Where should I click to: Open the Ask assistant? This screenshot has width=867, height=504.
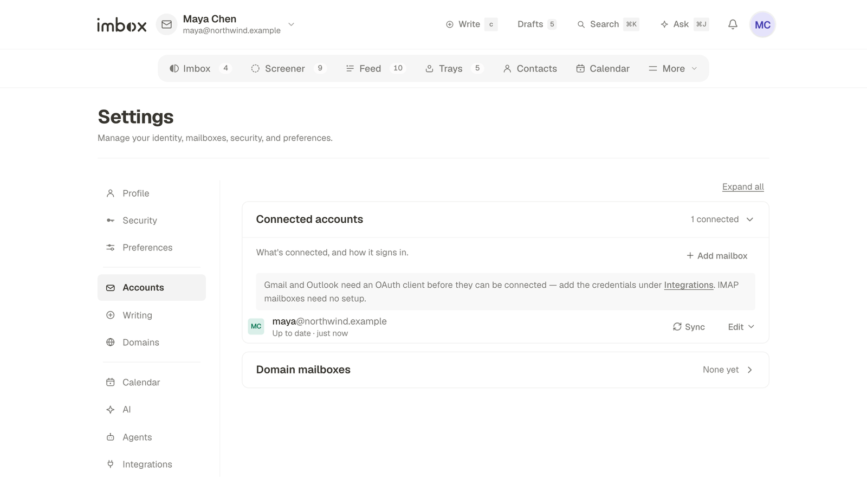point(684,24)
